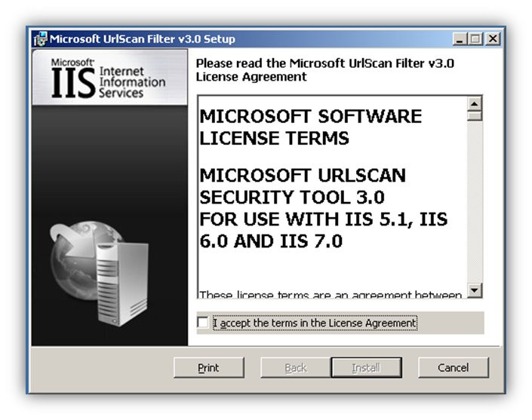Image resolution: width=532 pixels, height=420 pixels.
Task: Close the UrlScan Filter Setup dialog
Action: [x=493, y=39]
